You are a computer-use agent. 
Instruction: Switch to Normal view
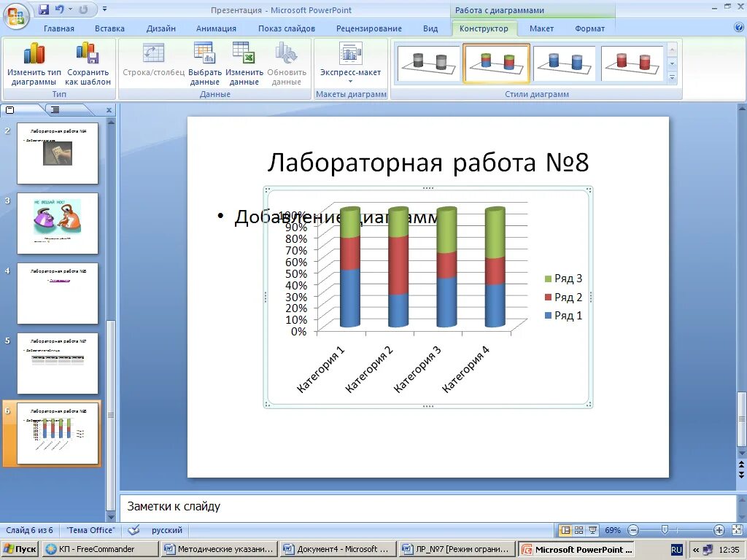tap(565, 530)
